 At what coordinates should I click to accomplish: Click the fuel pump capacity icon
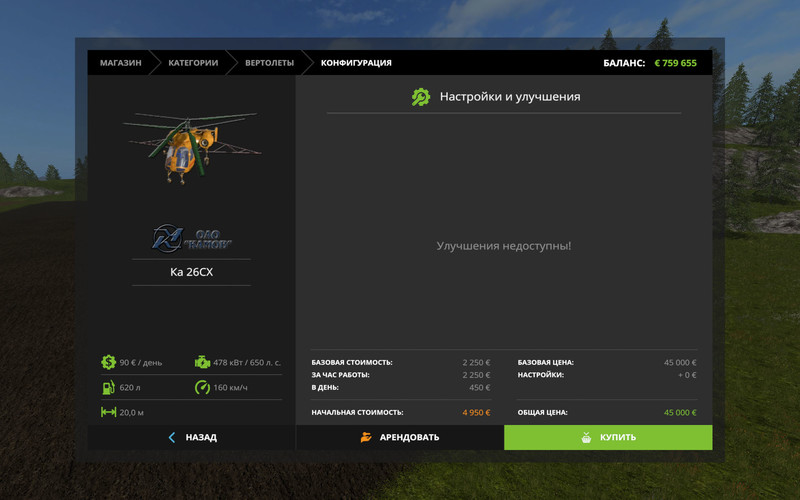coord(109,387)
